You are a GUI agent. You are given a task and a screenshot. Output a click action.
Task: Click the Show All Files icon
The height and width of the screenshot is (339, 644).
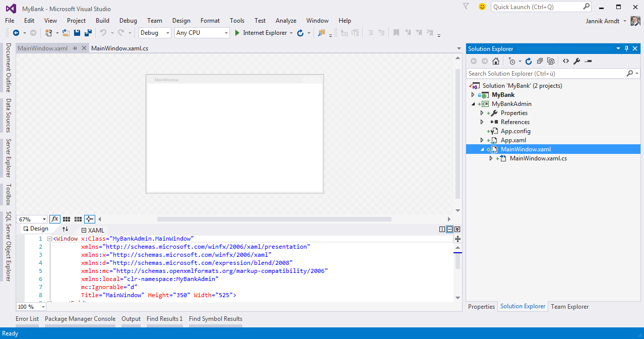coord(551,61)
